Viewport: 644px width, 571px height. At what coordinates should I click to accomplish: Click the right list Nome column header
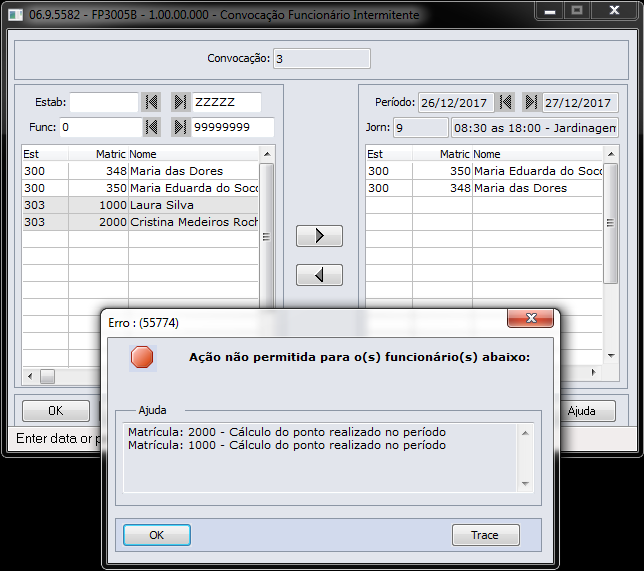[537, 154]
